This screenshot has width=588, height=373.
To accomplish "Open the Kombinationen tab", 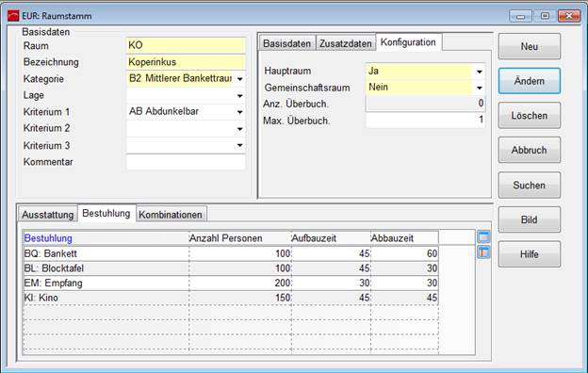I will click(171, 215).
